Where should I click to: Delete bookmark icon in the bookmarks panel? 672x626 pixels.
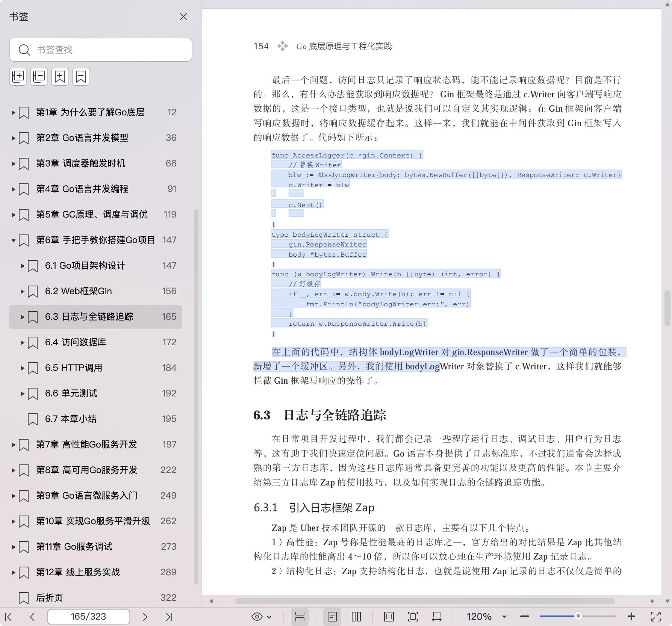click(81, 77)
